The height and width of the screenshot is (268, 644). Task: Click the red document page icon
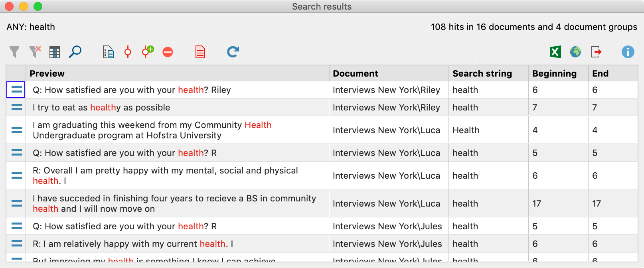click(200, 52)
